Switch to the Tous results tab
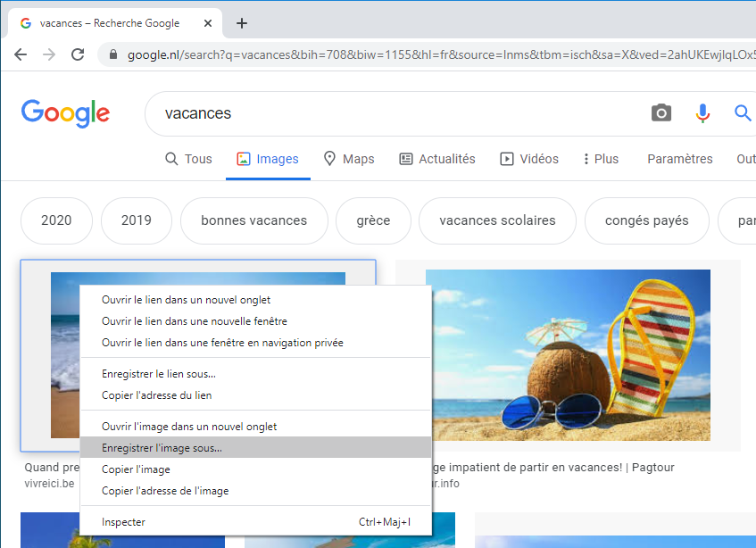This screenshot has height=548, width=756. 188,159
